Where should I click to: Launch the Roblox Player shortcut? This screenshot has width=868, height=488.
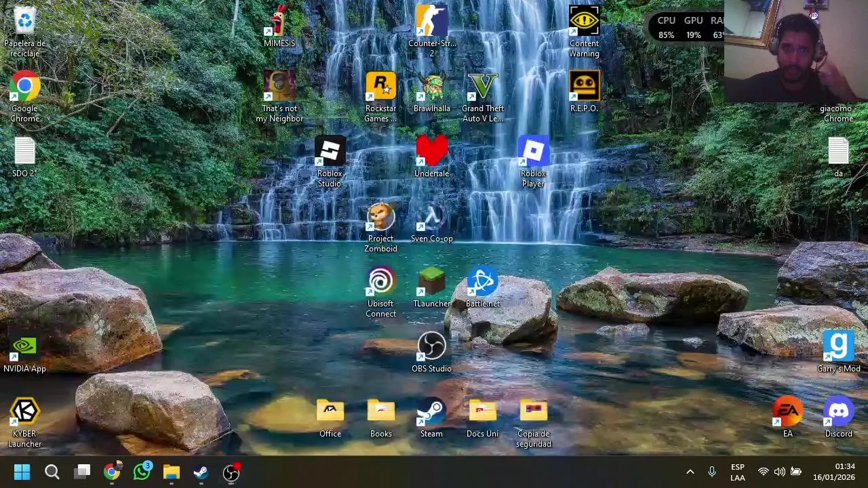534,162
